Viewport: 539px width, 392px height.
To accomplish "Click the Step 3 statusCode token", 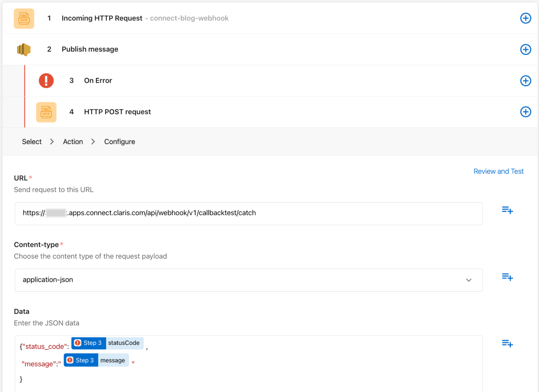I will tap(107, 343).
